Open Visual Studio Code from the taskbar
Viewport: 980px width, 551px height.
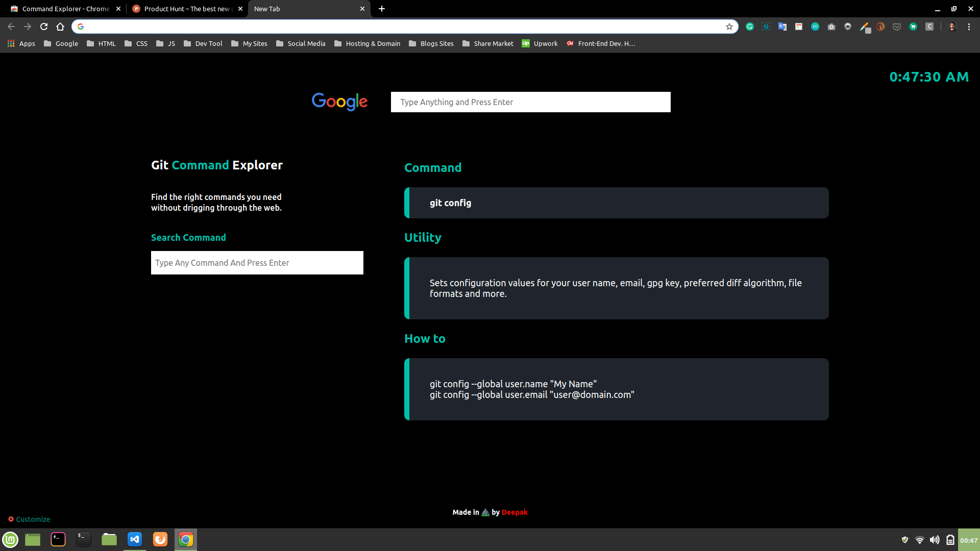(134, 539)
